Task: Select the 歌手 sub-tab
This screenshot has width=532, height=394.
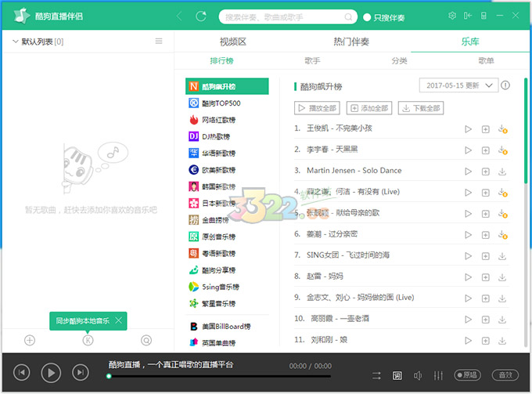Action: click(x=312, y=61)
